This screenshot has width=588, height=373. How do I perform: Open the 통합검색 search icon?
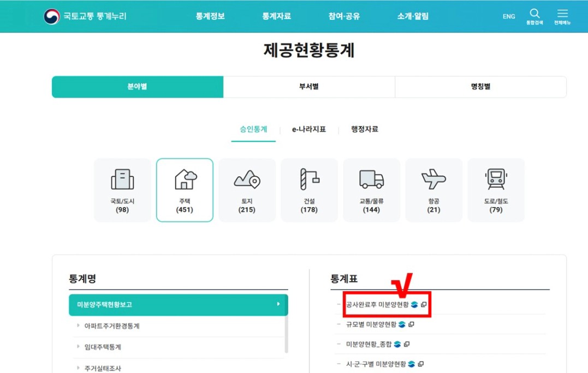(x=534, y=16)
